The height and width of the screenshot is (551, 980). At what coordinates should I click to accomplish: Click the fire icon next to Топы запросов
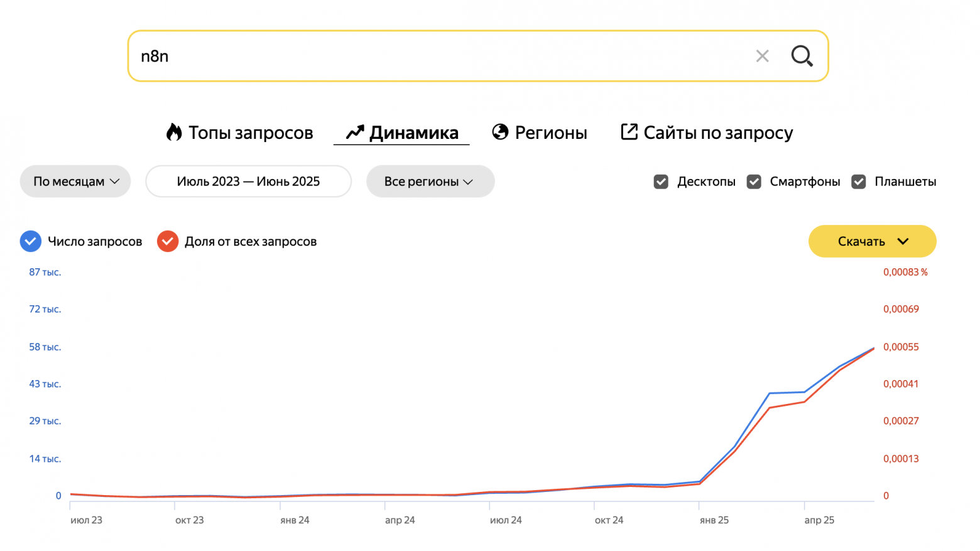coord(174,133)
